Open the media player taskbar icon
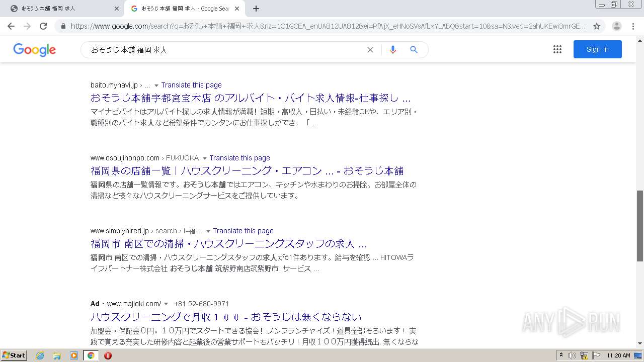Screen dimensions: 644x362 click(x=74, y=355)
